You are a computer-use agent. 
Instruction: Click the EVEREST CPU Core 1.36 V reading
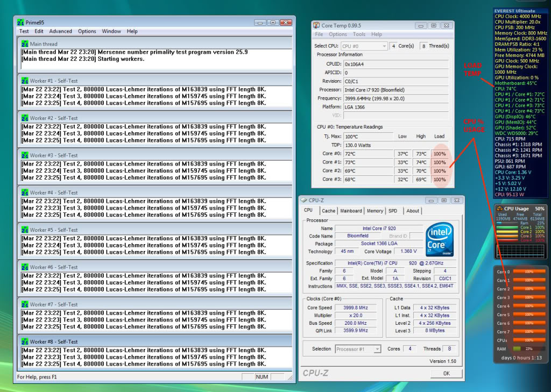click(513, 173)
